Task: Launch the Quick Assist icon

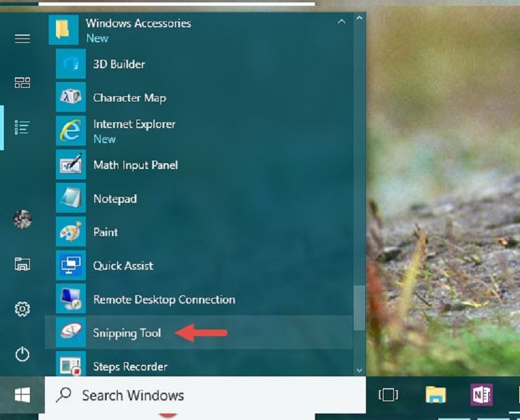Action: [x=71, y=265]
